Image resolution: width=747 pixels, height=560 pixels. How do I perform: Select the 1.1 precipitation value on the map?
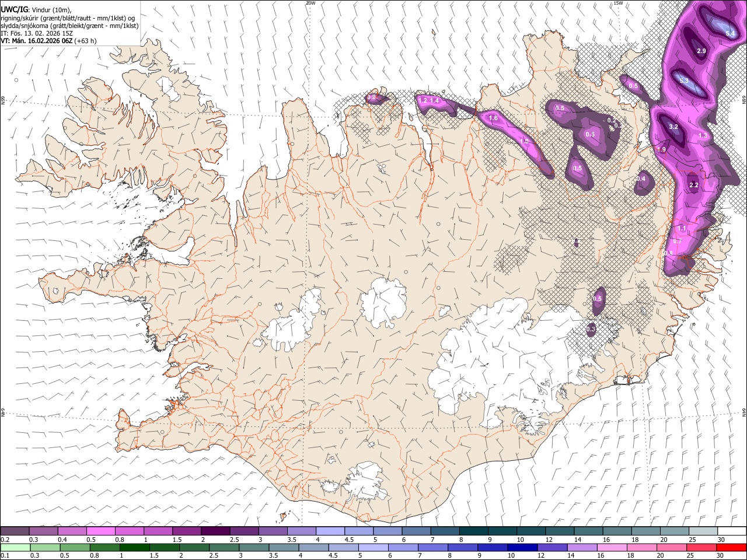point(682,229)
